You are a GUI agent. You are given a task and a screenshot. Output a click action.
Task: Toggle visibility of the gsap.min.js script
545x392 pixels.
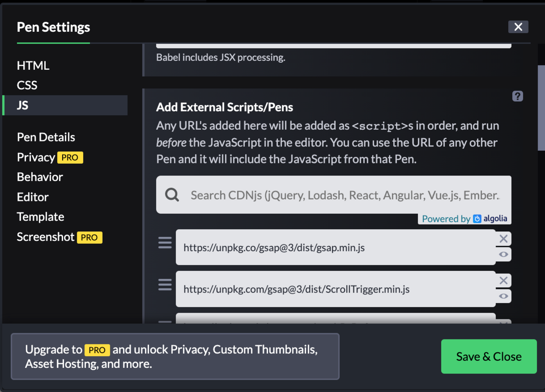click(x=503, y=255)
